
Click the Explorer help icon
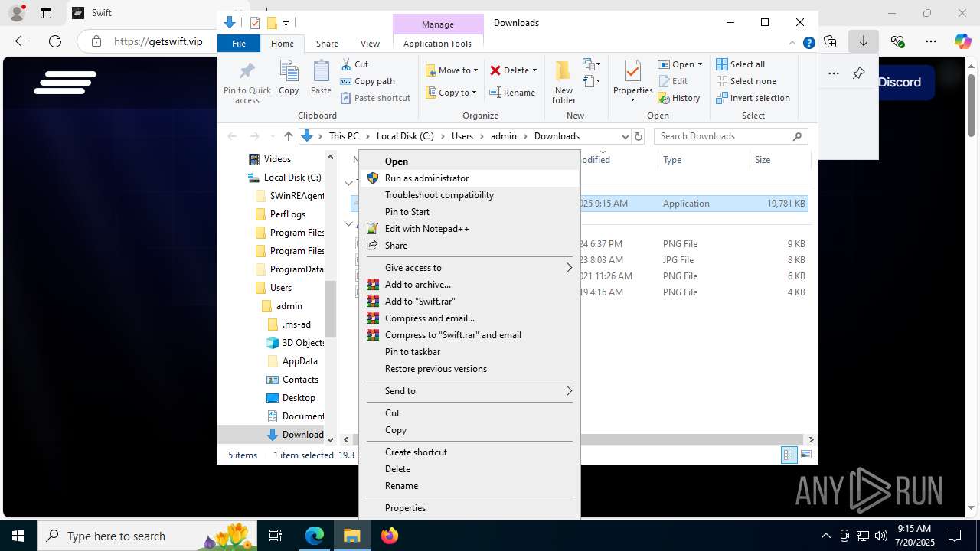point(808,44)
